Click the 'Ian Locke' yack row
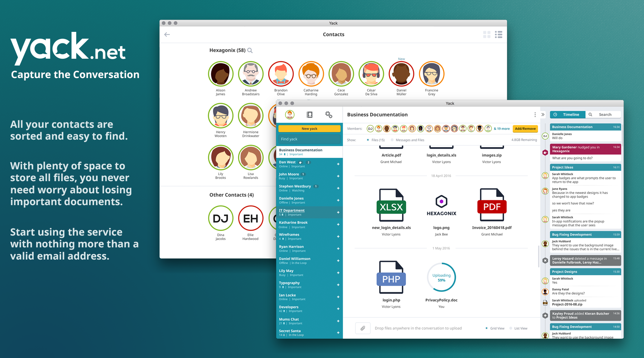The height and width of the screenshot is (358, 644). pos(309,297)
